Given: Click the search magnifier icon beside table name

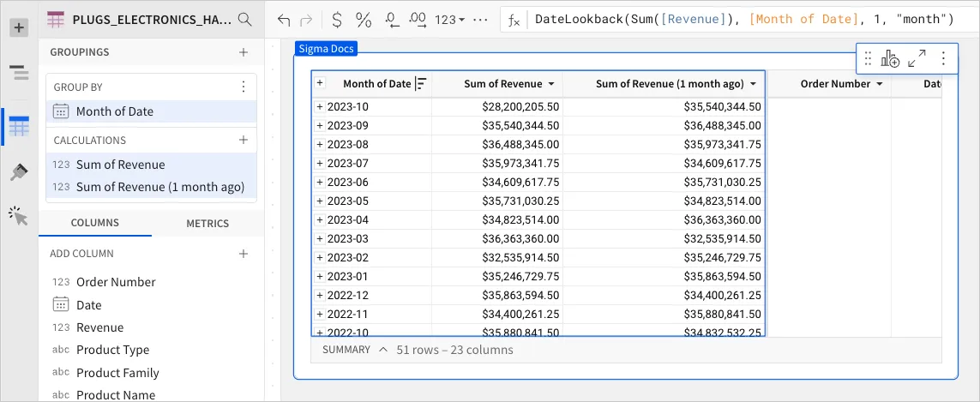Looking at the screenshot, I should click(245, 20).
